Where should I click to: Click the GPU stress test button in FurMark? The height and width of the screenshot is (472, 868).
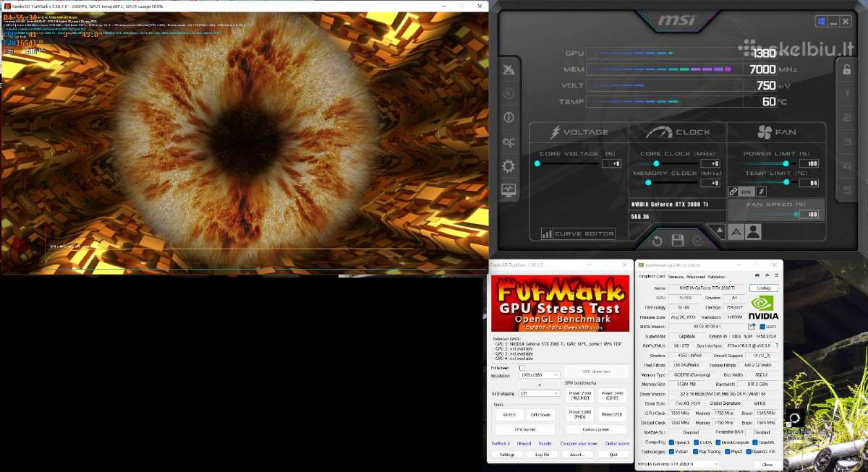point(597,372)
